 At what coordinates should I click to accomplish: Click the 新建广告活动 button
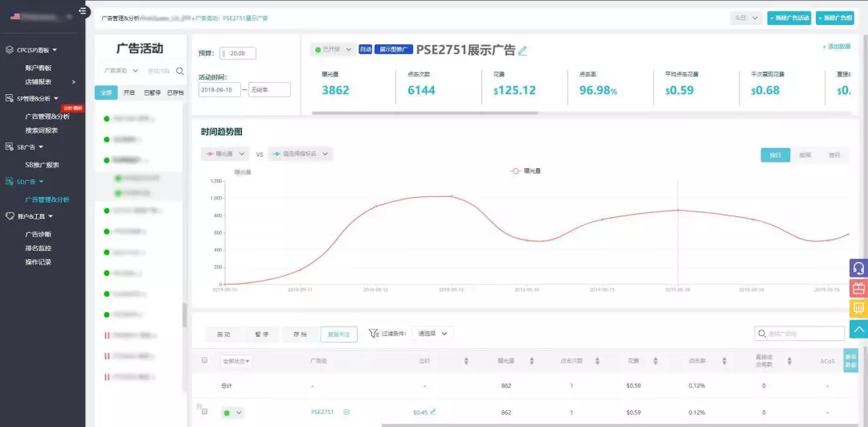[789, 18]
